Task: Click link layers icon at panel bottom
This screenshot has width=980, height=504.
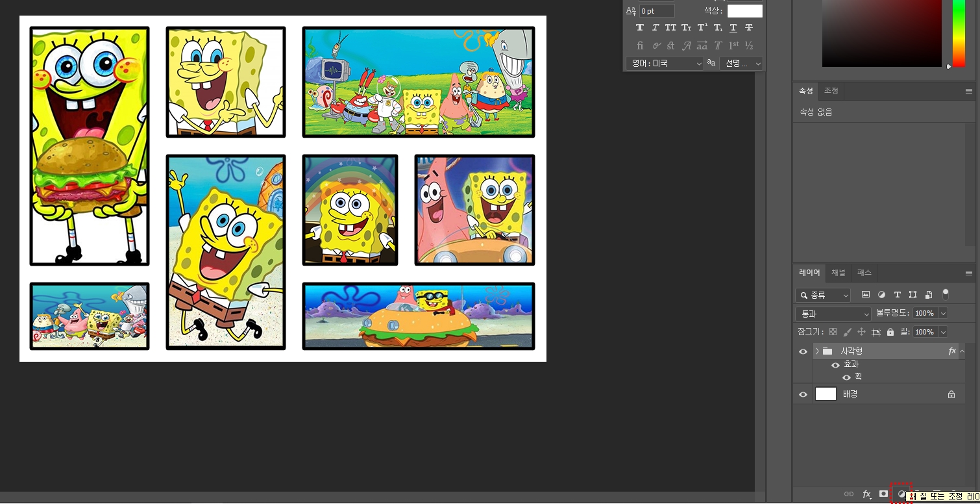Action: pyautogui.click(x=849, y=494)
